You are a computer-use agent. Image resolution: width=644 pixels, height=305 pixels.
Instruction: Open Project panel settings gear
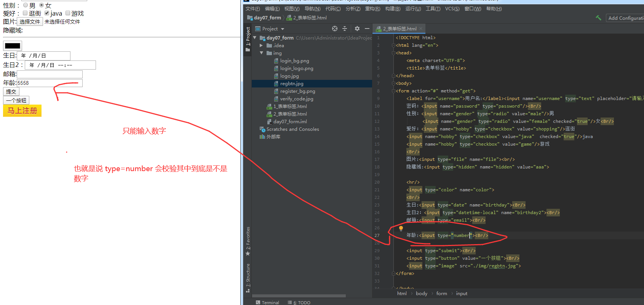point(357,29)
